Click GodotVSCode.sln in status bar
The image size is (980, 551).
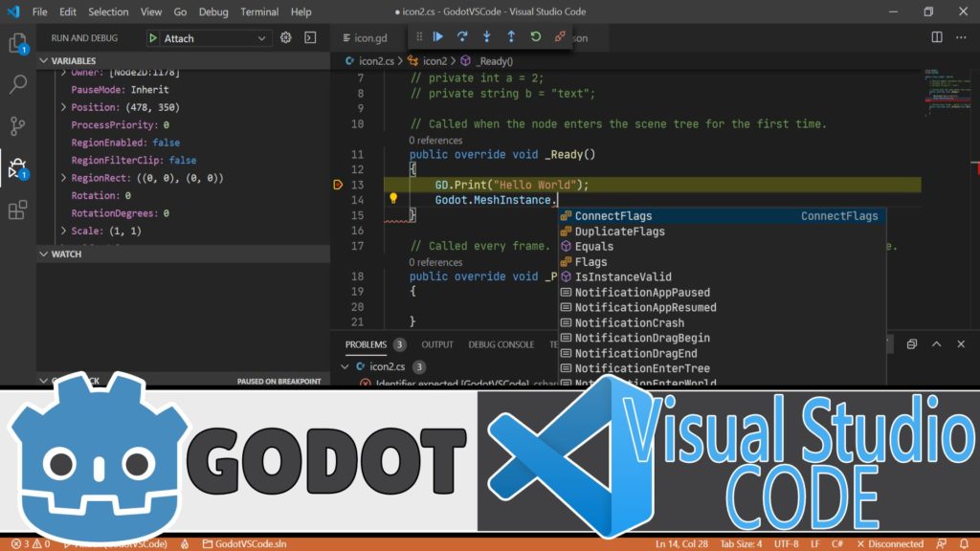click(x=244, y=544)
